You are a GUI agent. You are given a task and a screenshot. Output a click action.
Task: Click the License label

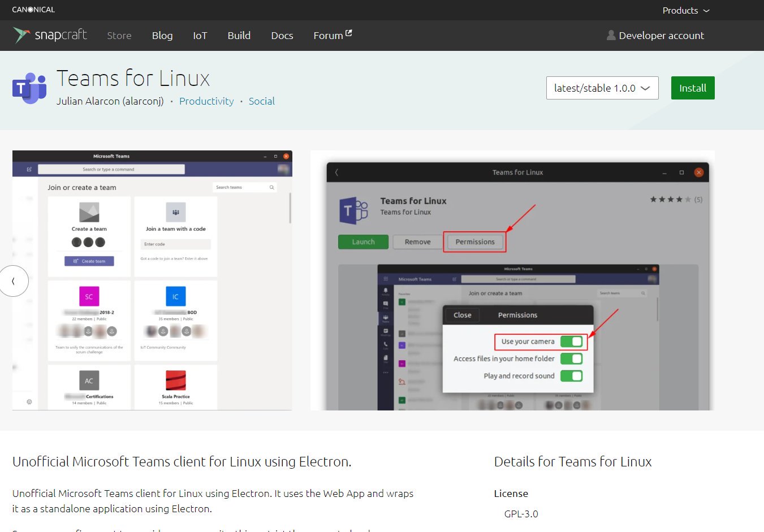tap(511, 494)
